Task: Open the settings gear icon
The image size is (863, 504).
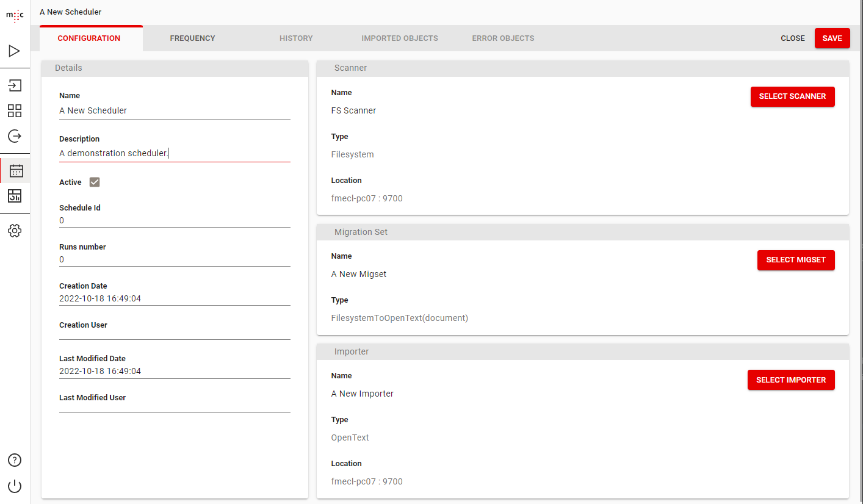Action: pyautogui.click(x=15, y=231)
